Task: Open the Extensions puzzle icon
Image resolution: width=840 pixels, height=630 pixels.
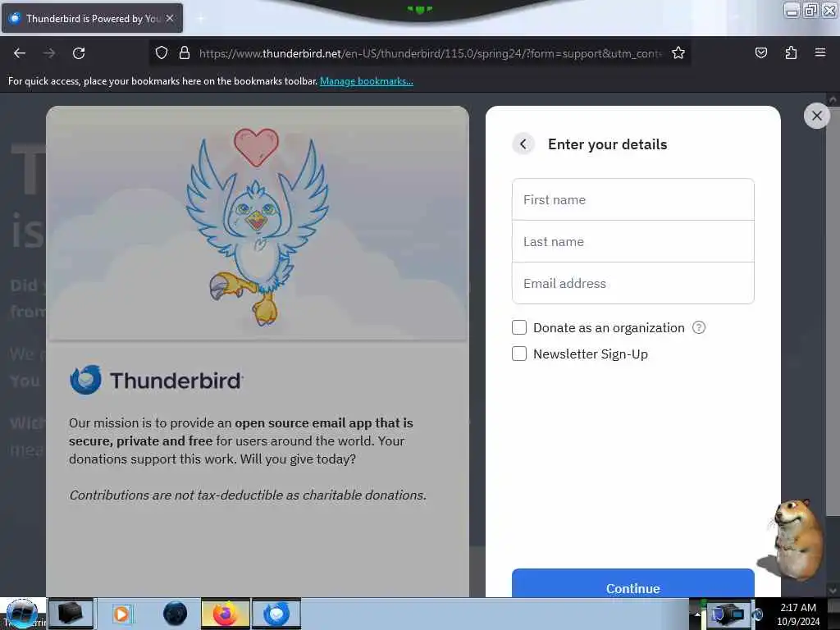Action: (791, 53)
